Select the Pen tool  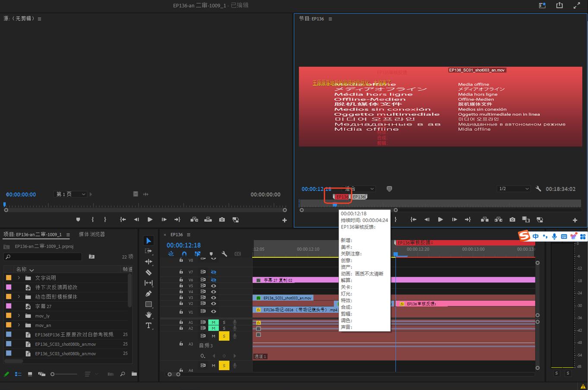click(149, 294)
